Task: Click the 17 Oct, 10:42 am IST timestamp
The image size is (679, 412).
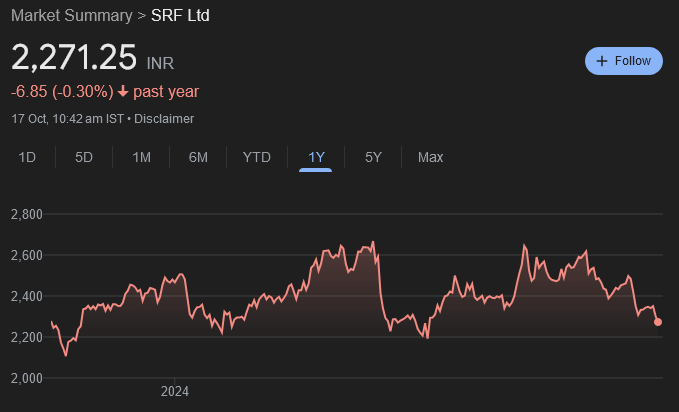Action: (68, 119)
